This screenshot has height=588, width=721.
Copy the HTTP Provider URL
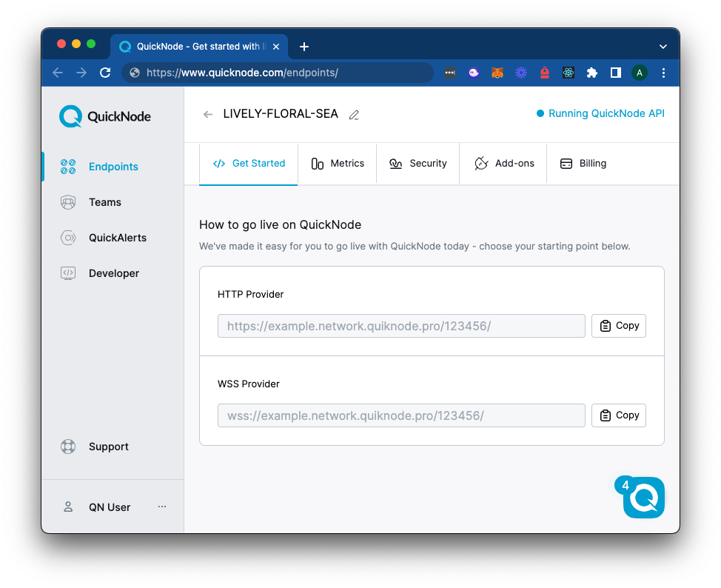pos(619,326)
